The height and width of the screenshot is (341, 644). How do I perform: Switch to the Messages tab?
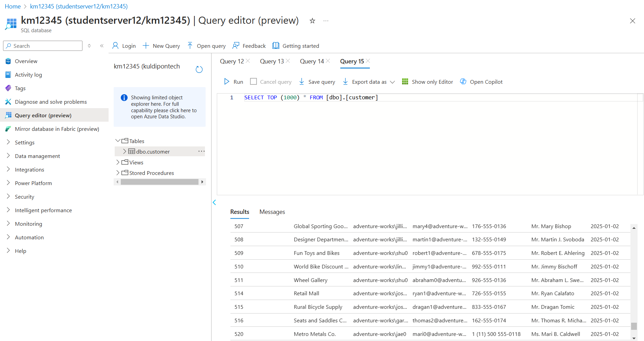coord(272,212)
